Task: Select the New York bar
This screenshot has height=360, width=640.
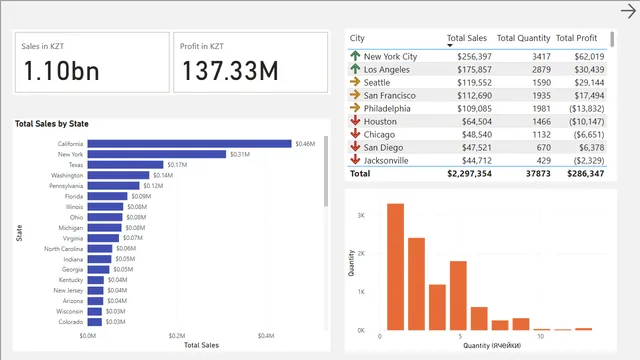Action: point(157,154)
